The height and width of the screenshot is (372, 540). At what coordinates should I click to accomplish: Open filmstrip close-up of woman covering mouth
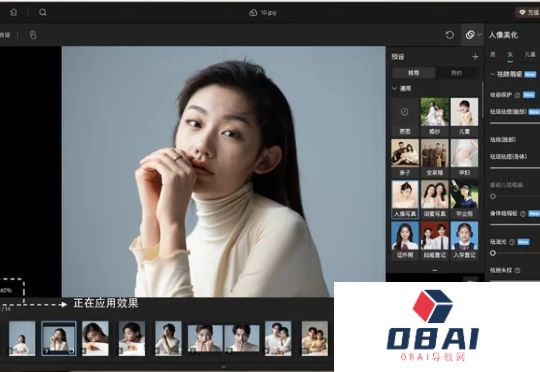[x=205, y=338]
